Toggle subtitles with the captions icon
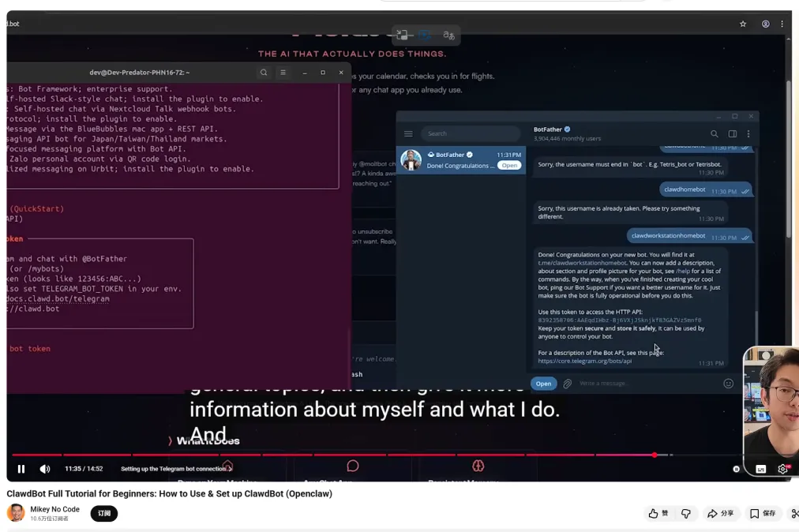 [761, 469]
